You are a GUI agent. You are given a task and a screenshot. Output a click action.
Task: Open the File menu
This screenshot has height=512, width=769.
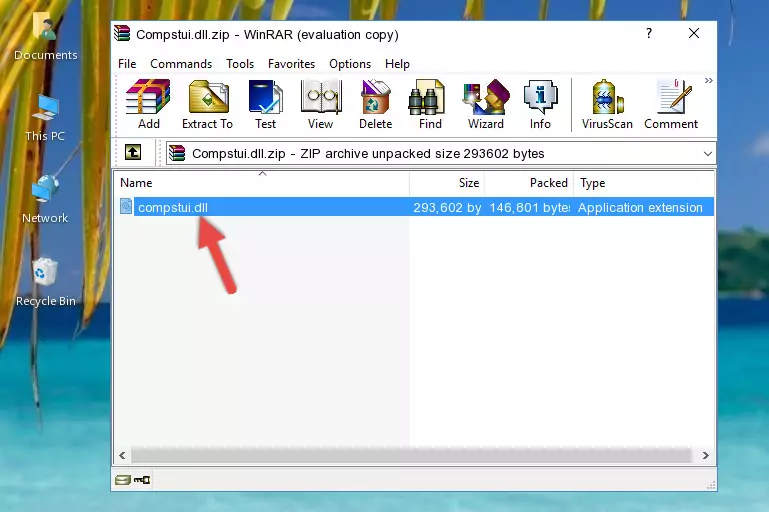127,64
